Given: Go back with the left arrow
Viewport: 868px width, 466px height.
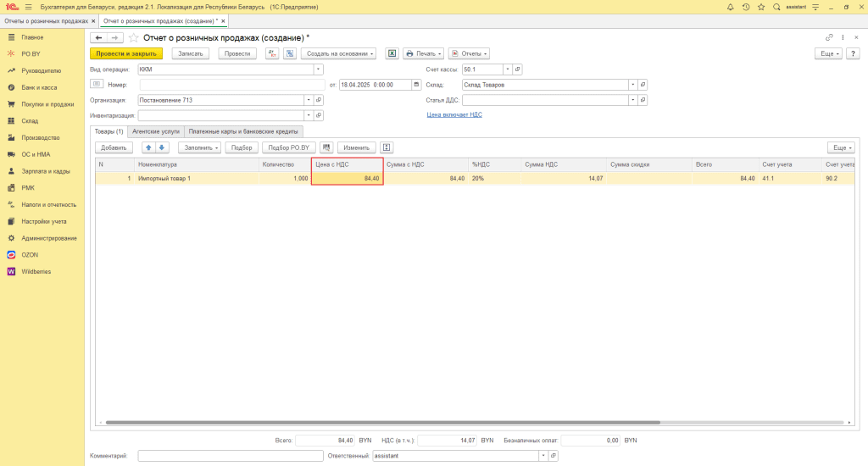Looking at the screenshot, I should pos(98,37).
